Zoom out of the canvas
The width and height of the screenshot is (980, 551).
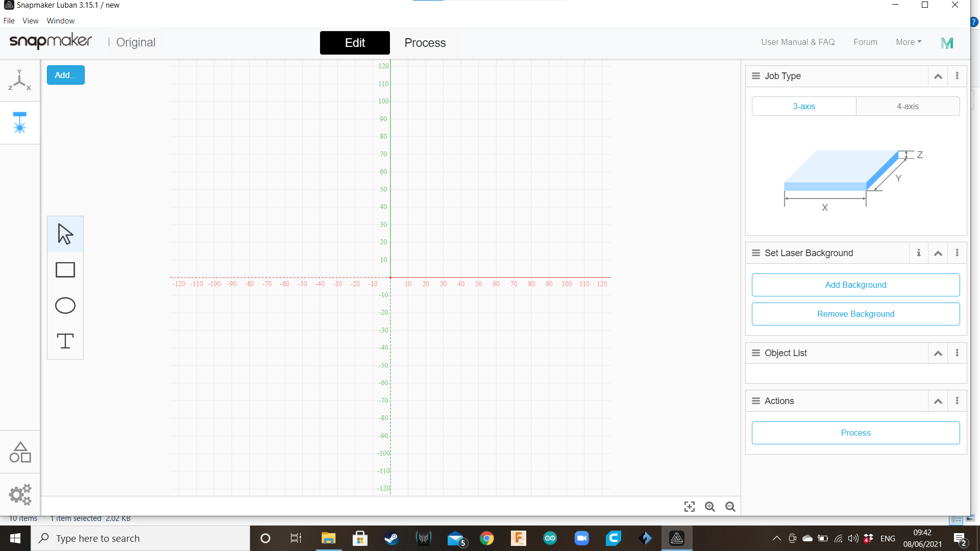[x=730, y=507]
